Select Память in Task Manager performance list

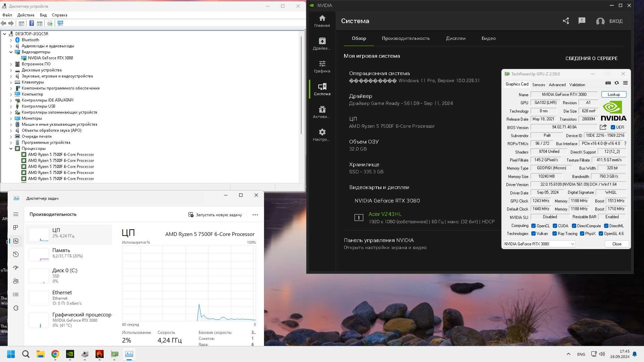[69, 254]
